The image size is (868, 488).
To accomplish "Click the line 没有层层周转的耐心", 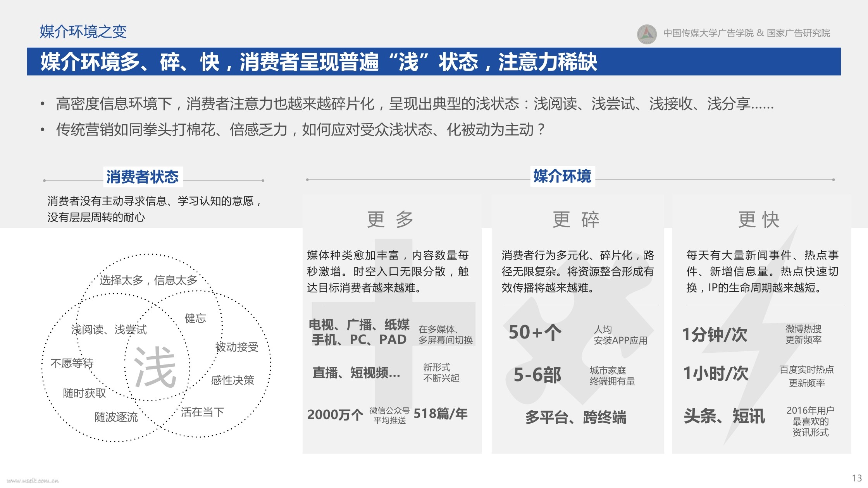I will coord(96,218).
